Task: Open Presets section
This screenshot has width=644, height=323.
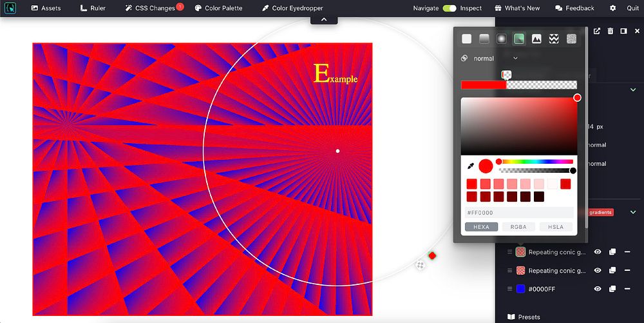Action: coord(524,317)
